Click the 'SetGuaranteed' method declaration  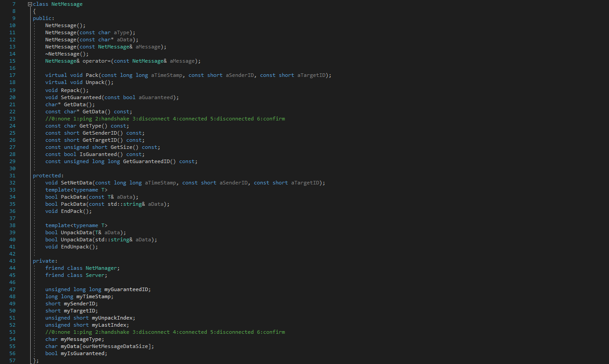pyautogui.click(x=112, y=97)
